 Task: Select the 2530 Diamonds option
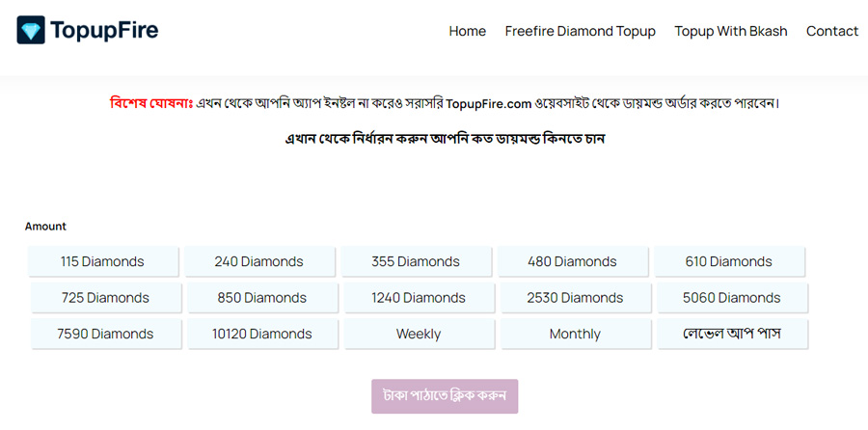pos(576,298)
